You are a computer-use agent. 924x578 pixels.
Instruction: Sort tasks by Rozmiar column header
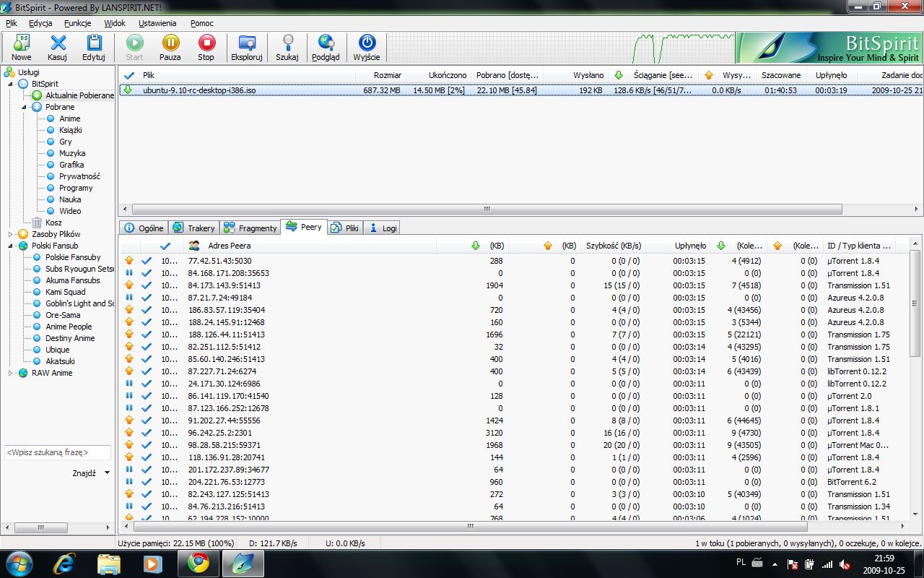point(380,75)
